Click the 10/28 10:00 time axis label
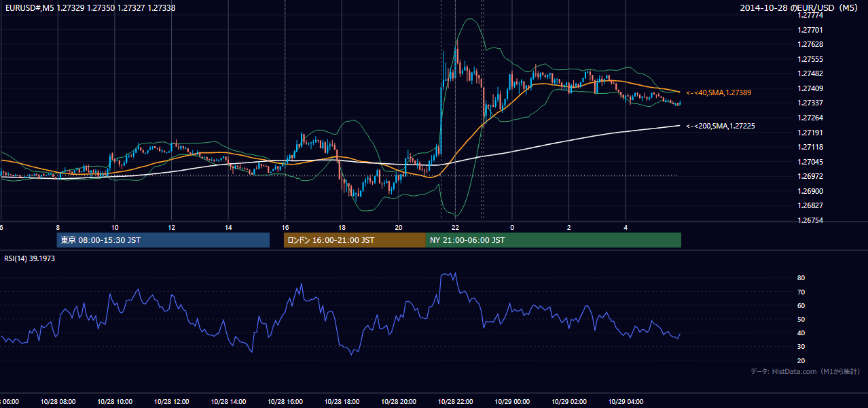This screenshot has width=868, height=408. 115,402
